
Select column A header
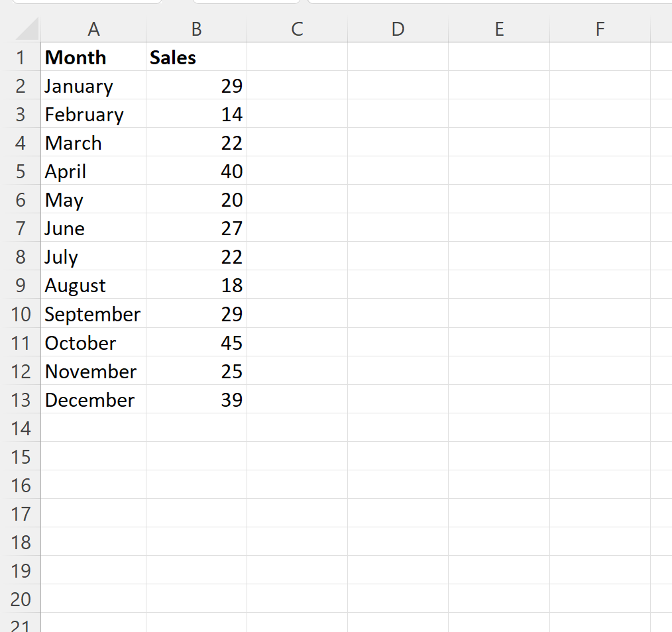click(93, 29)
